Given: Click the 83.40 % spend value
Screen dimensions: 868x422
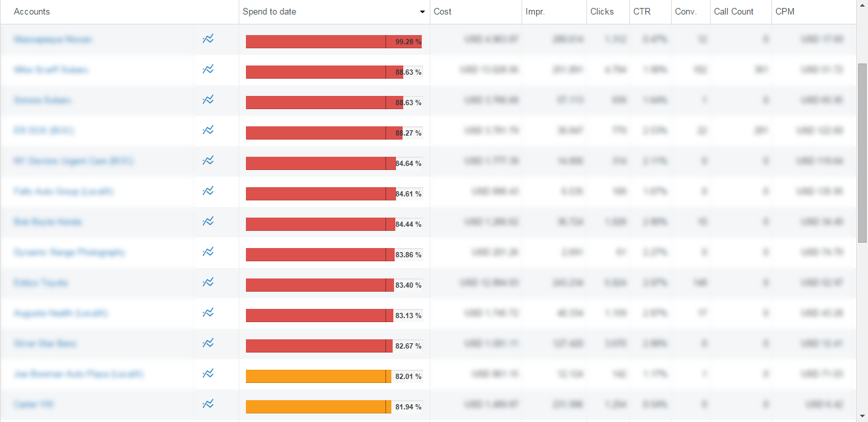Looking at the screenshot, I should point(409,285).
